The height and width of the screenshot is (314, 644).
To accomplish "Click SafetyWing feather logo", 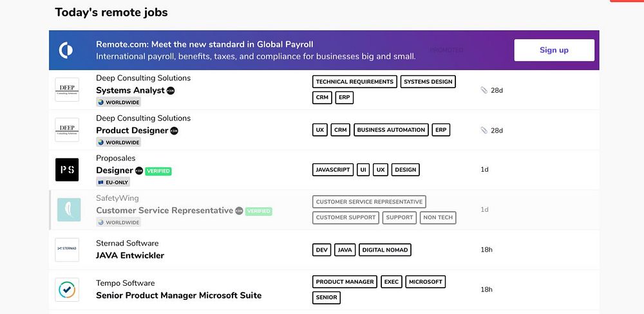I will point(69,210).
